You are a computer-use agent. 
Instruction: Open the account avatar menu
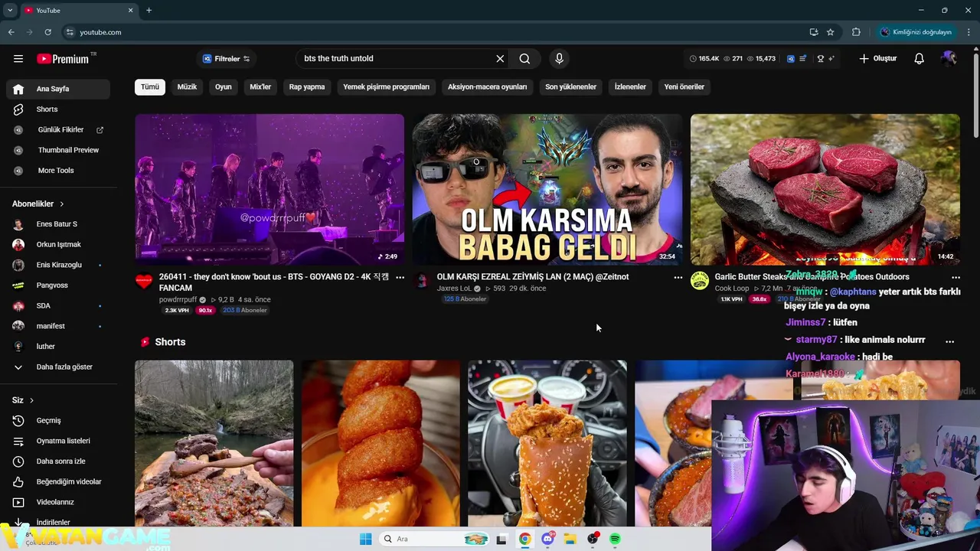(x=949, y=59)
